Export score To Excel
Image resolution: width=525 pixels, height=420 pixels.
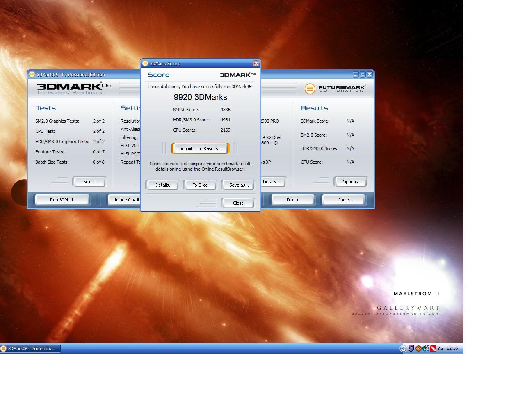pos(201,185)
